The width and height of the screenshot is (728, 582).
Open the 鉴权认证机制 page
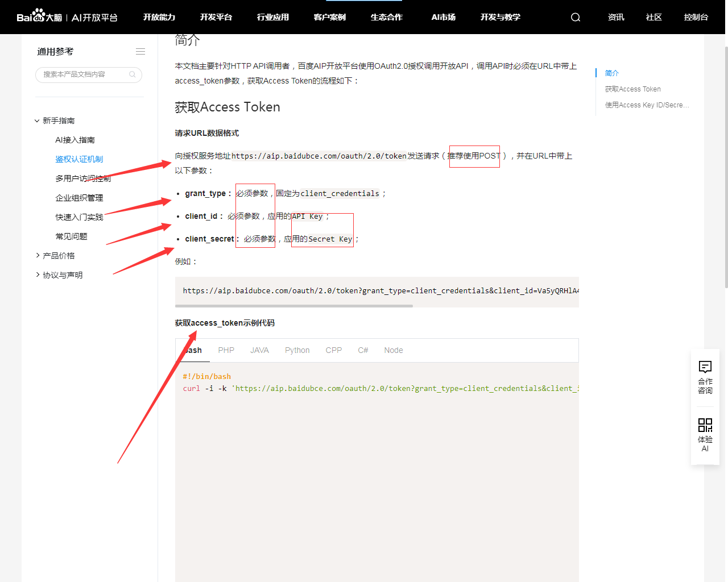tap(79, 159)
